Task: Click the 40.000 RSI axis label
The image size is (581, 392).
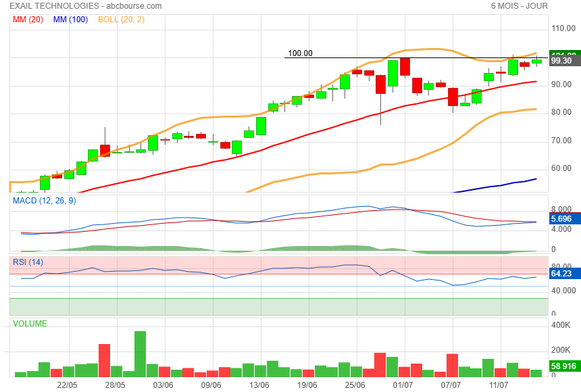Action: [563, 291]
